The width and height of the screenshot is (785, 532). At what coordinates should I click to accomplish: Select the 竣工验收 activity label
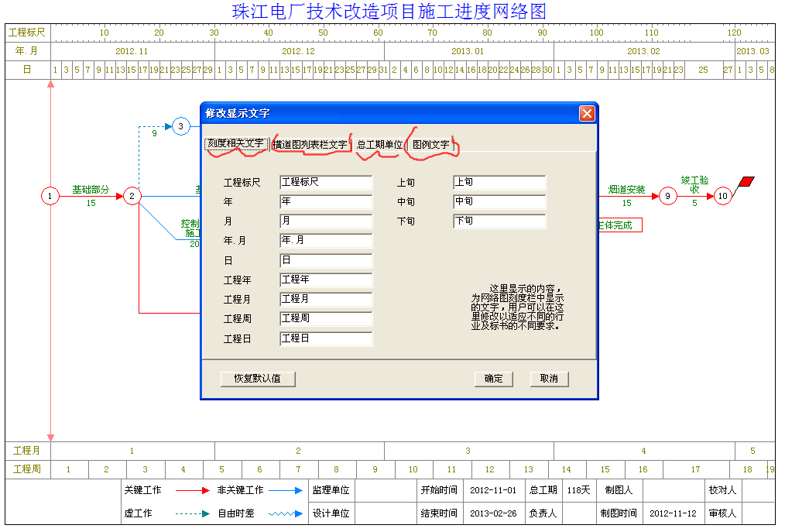coord(695,184)
